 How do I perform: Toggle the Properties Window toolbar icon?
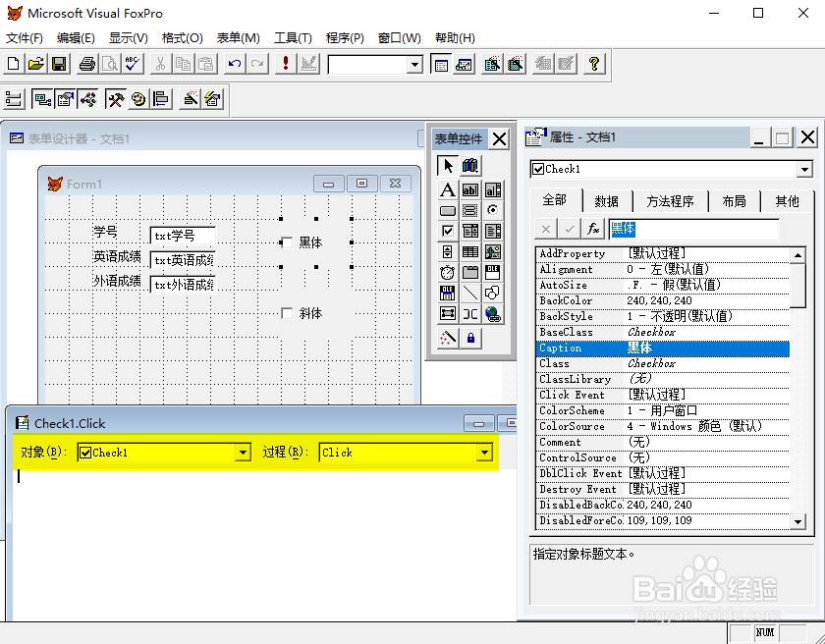click(x=65, y=99)
